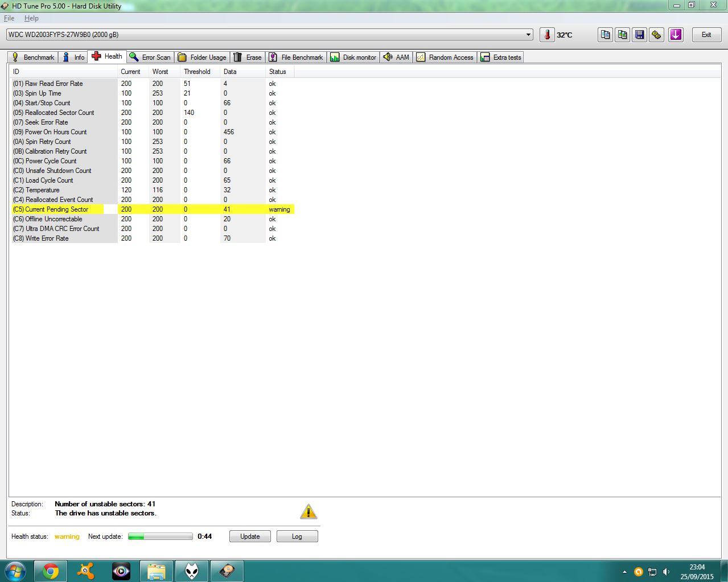The width and height of the screenshot is (728, 582).
Task: Open Windows Explorer from the taskbar
Action: (x=157, y=571)
